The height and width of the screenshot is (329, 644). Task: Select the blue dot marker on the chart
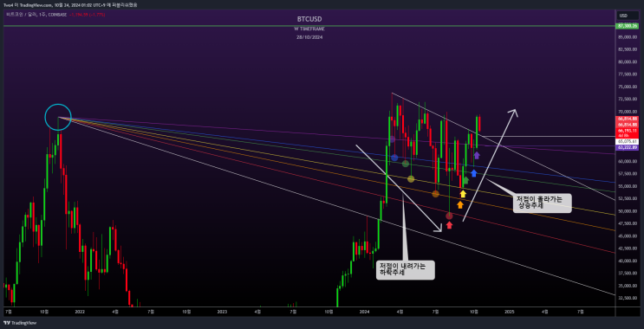394,158
